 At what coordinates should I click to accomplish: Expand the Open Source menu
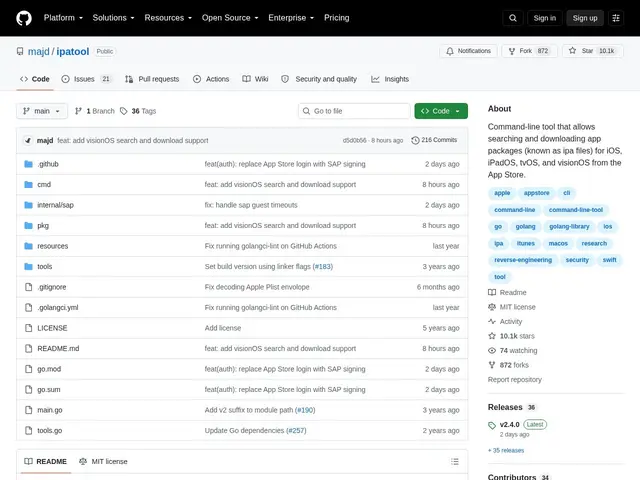click(x=230, y=18)
